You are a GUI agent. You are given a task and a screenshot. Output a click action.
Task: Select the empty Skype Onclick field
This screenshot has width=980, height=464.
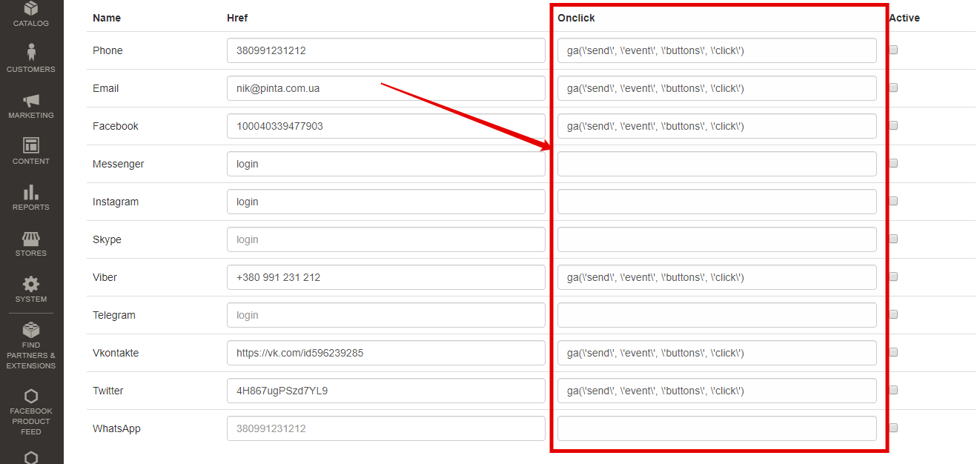717,239
